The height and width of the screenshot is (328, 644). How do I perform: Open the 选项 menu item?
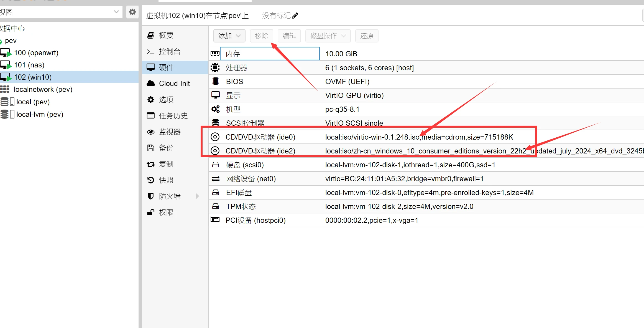pyautogui.click(x=175, y=100)
